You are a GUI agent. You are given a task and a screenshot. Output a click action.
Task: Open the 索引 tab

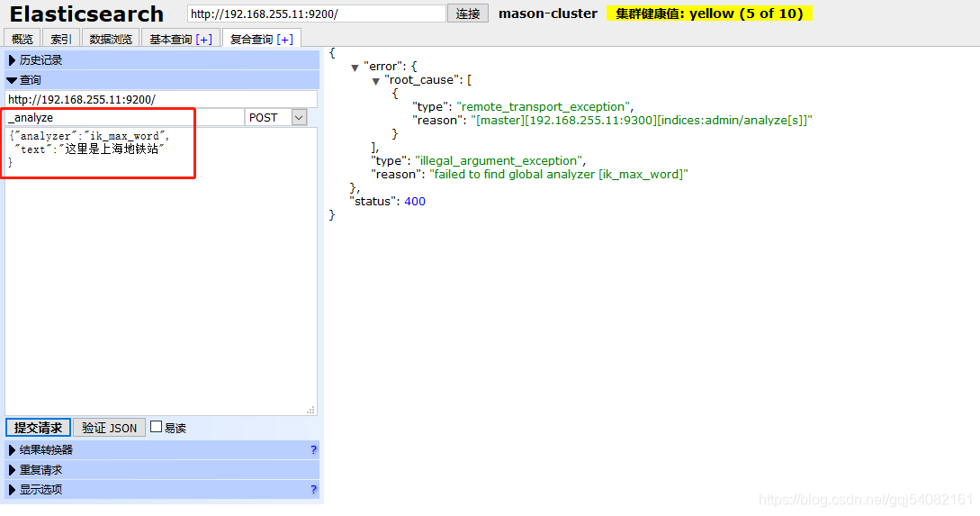click(x=60, y=39)
